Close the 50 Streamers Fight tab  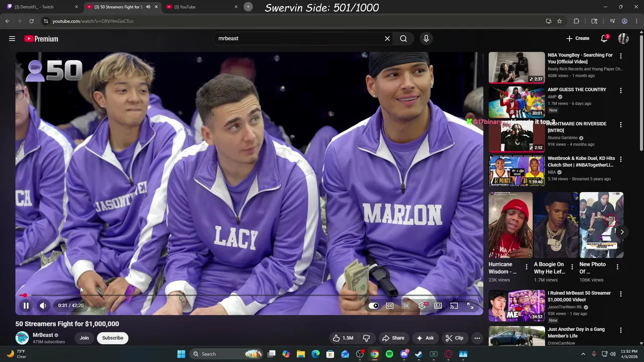click(156, 7)
